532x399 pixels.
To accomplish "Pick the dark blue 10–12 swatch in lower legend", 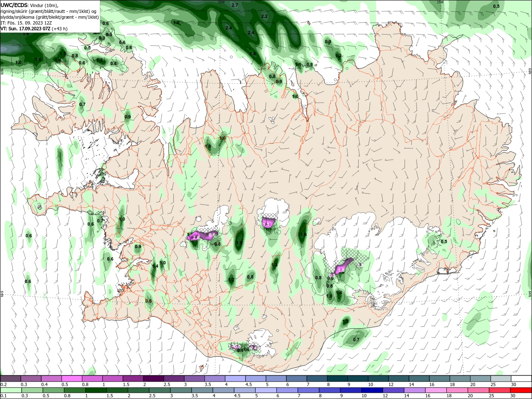I will [372, 390].
